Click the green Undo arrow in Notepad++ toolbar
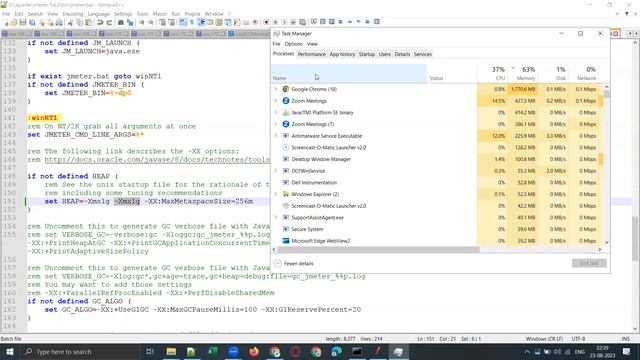 100,22
